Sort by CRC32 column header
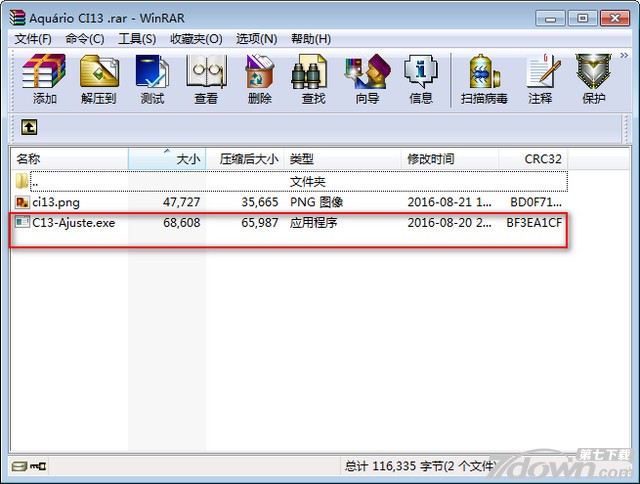Viewport: 640px width, 484px height. pos(533,159)
